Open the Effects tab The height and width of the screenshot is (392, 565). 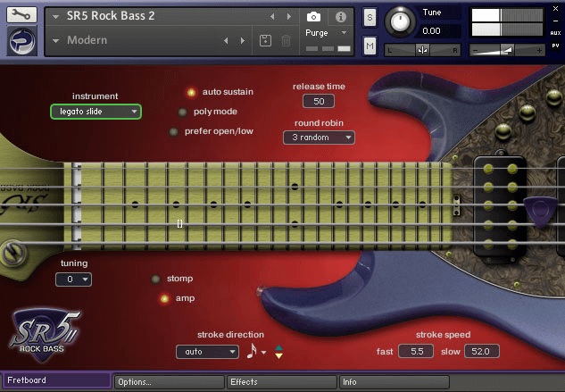pyautogui.click(x=281, y=382)
